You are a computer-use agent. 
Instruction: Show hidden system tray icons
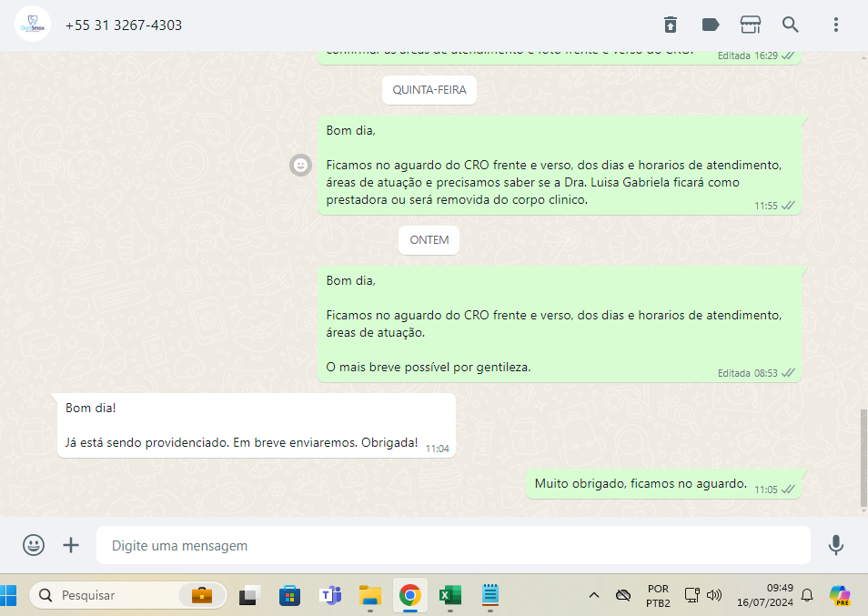click(x=594, y=595)
